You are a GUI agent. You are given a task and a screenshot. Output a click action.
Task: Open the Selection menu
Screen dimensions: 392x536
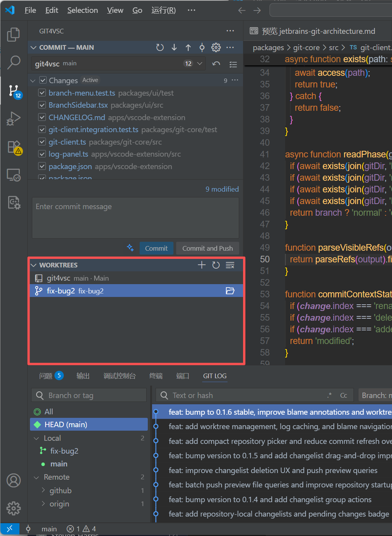click(x=82, y=10)
